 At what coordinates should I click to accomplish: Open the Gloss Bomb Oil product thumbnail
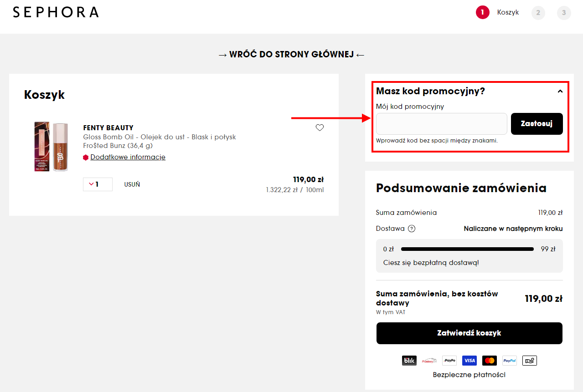[51, 147]
